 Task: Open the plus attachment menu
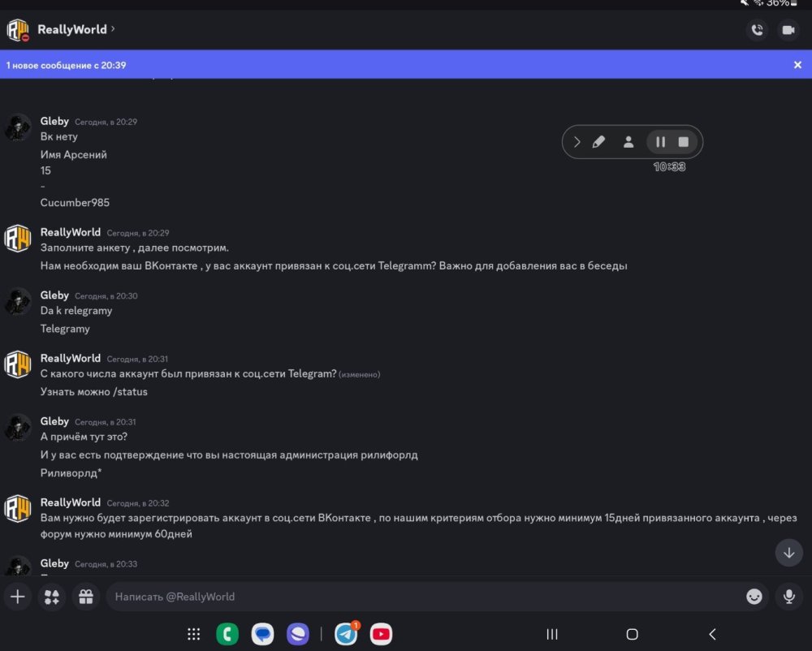point(18,597)
